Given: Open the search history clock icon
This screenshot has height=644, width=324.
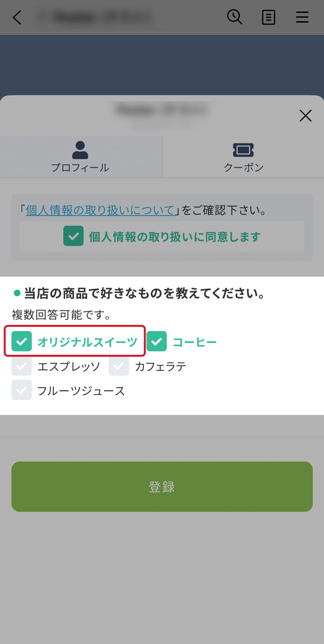Looking at the screenshot, I should (x=234, y=17).
